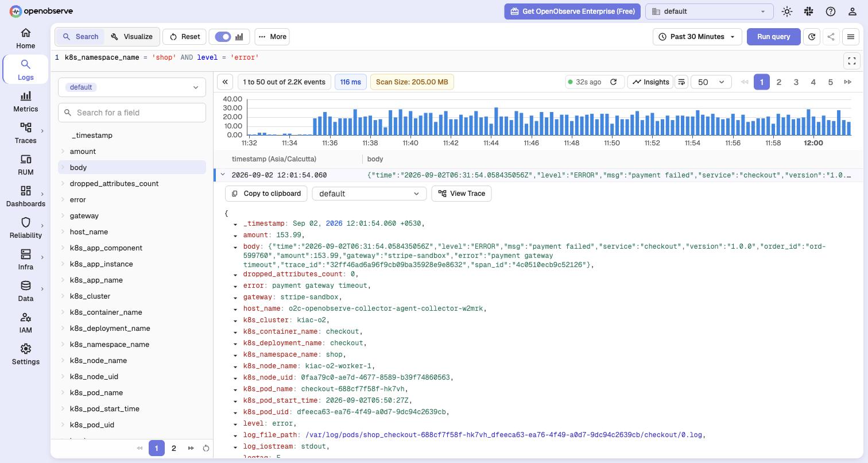
Task: Share the current search link
Action: coord(831,37)
